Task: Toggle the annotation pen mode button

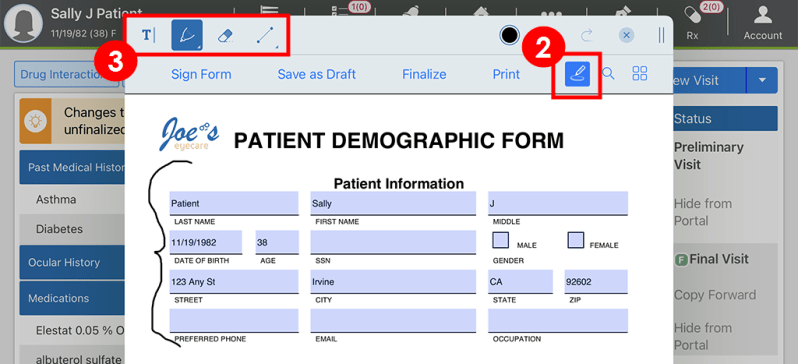Action: tap(577, 74)
